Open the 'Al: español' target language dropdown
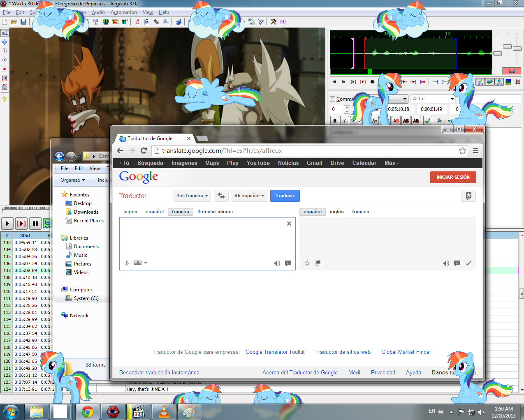 coord(250,196)
